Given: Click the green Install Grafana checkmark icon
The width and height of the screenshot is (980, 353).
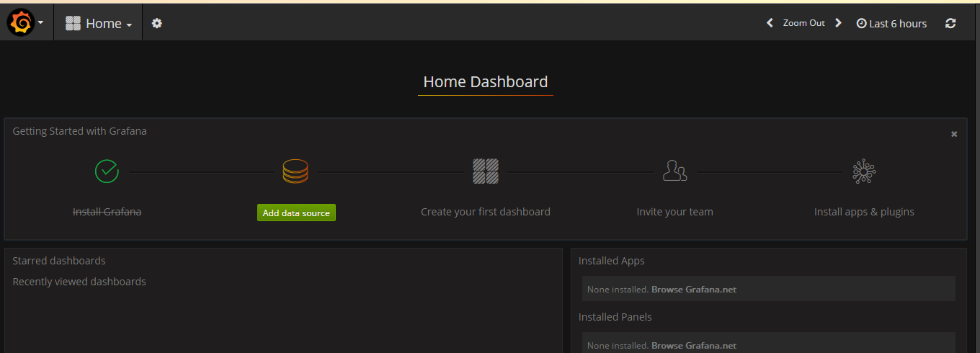Looking at the screenshot, I should pos(107,171).
